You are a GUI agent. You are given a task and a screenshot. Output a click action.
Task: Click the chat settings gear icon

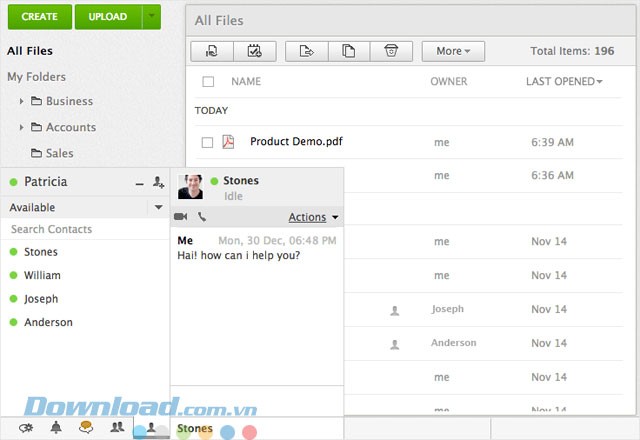(26, 428)
